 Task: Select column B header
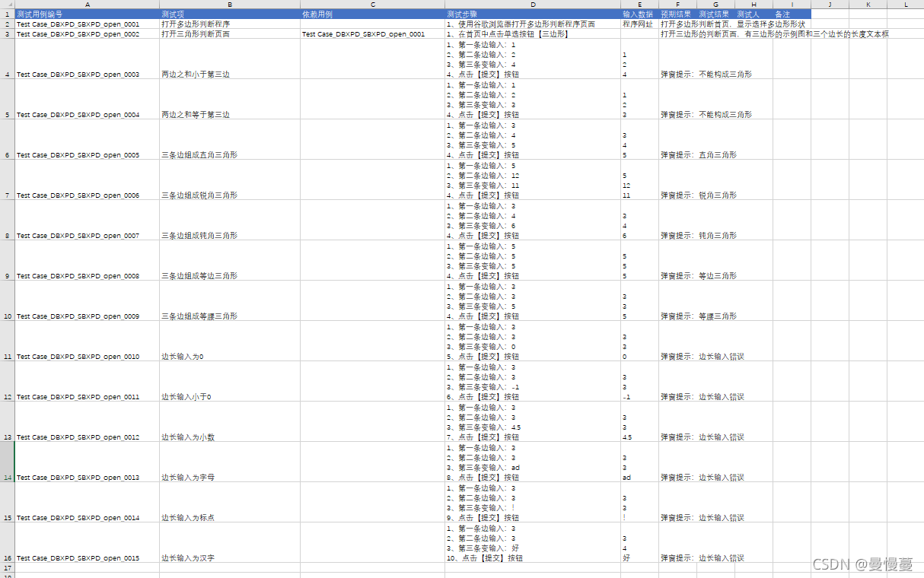[230, 5]
